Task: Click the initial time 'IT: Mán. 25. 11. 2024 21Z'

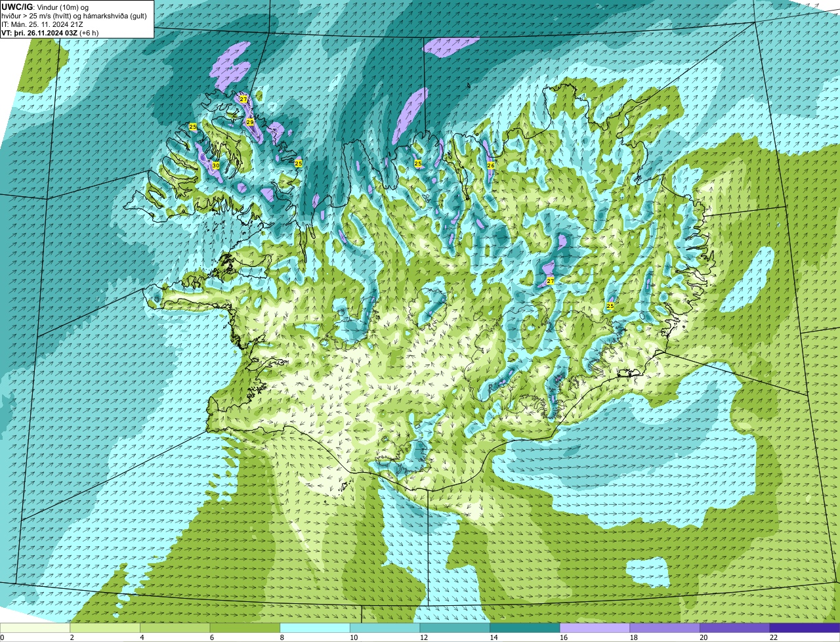Action: [42, 24]
